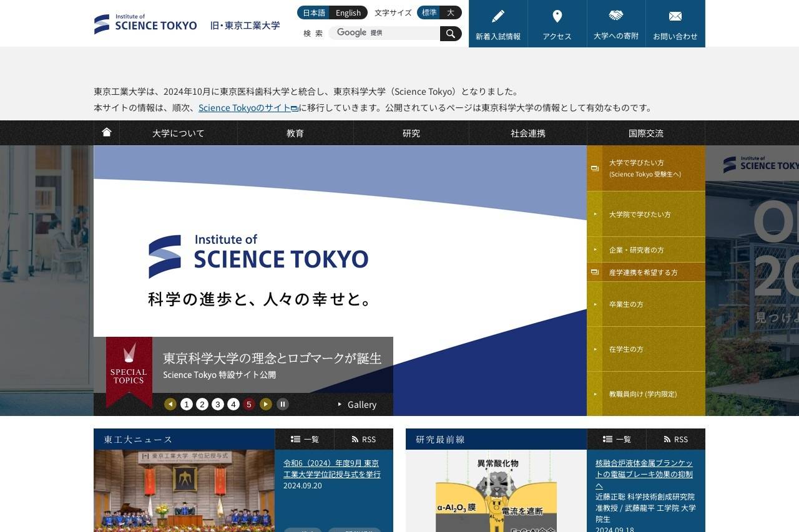
Task: Show slide 3
Action: (218, 404)
